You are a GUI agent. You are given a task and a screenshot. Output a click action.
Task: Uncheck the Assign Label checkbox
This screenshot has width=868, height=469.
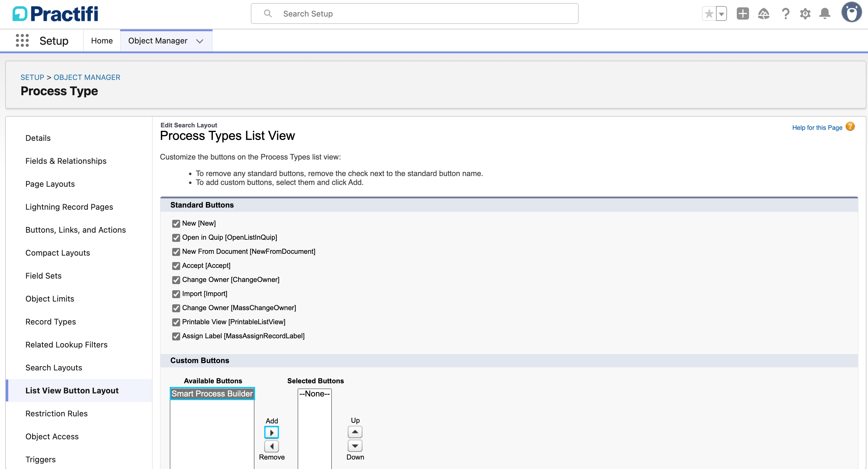click(x=176, y=336)
